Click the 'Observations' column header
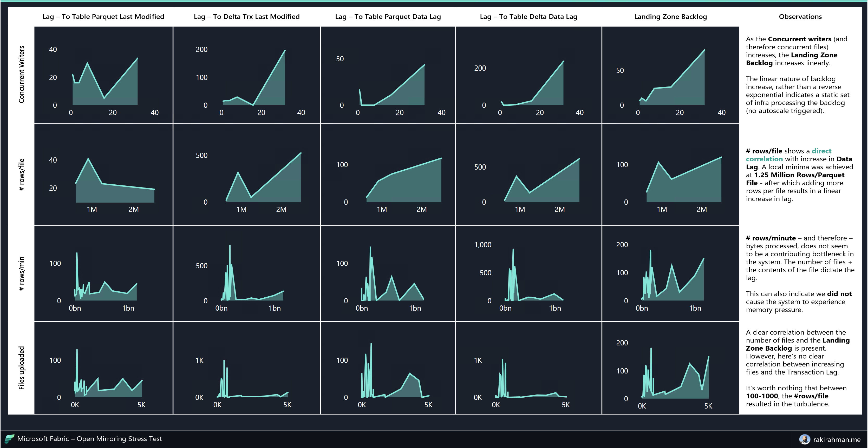Image resolution: width=868 pixels, height=448 pixels. [800, 17]
